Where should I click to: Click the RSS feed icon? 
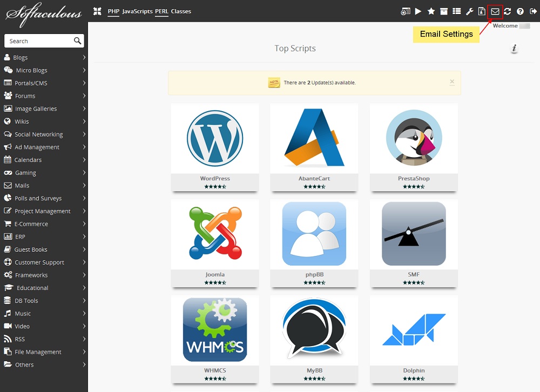[x=8, y=339]
